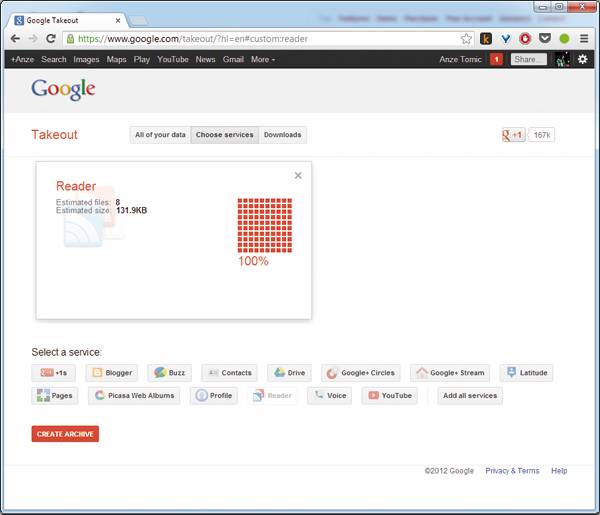The width and height of the screenshot is (600, 515).
Task: Open YouTube in the Google bar
Action: 173,59
